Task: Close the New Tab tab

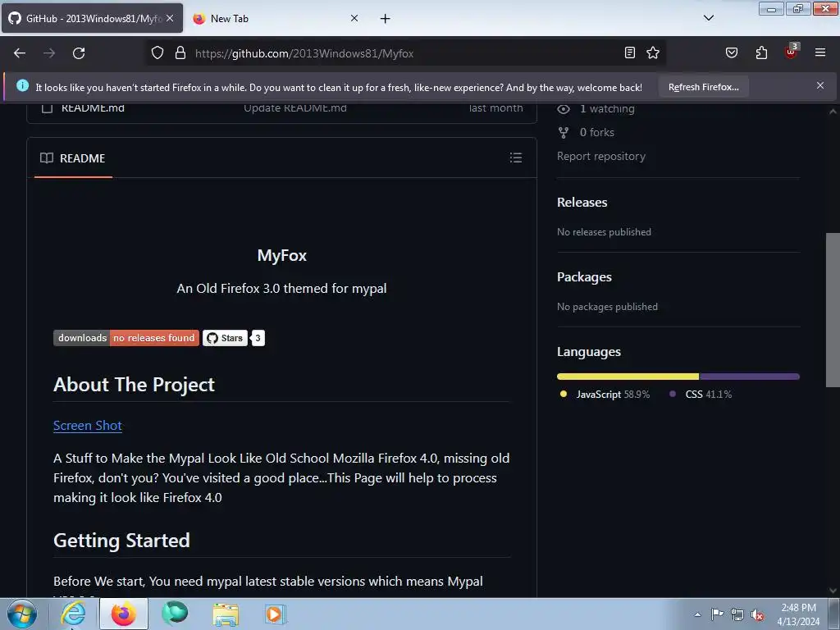Action: pyautogui.click(x=354, y=18)
